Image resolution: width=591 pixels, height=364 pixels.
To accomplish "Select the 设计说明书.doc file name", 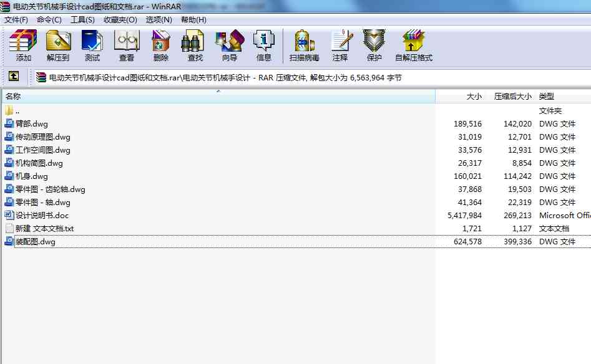I will 42,215.
